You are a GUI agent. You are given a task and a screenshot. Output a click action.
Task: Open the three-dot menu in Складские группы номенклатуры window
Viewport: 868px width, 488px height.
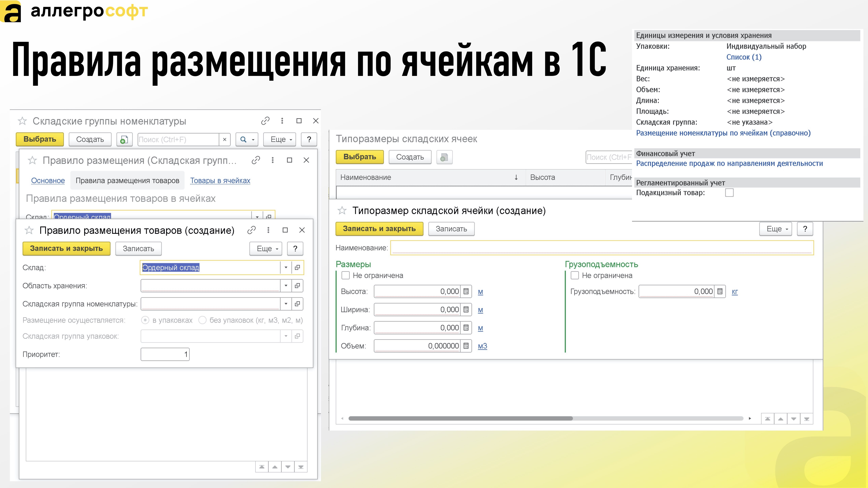[282, 121]
